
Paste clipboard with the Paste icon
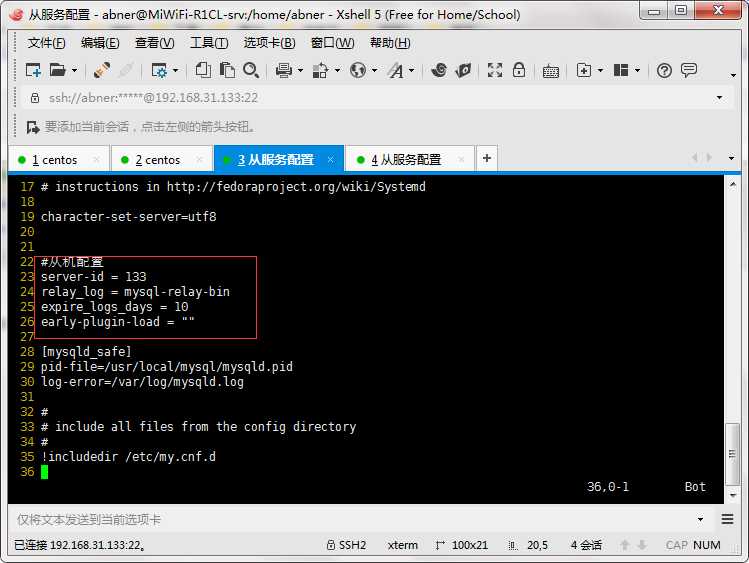coord(227,71)
